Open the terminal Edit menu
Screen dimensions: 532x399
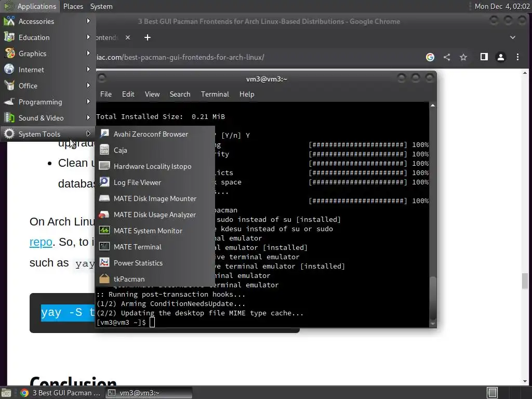point(128,94)
